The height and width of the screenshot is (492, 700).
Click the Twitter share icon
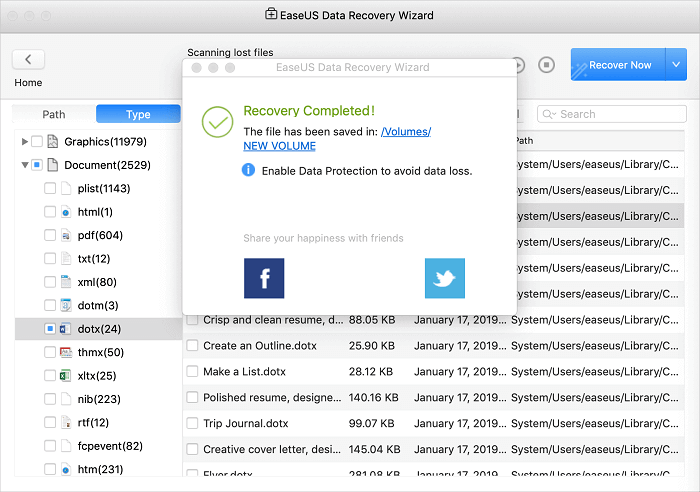click(x=445, y=278)
